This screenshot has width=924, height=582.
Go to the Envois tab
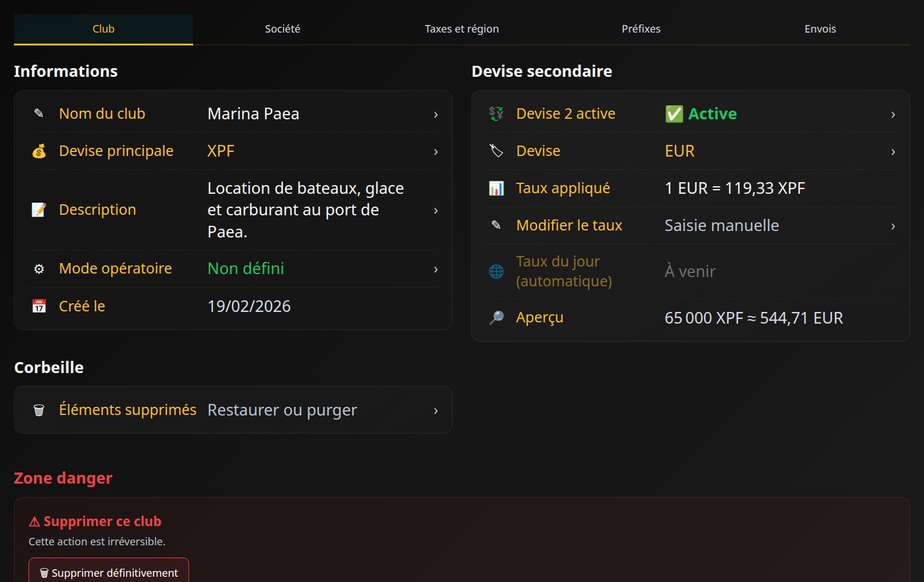tap(820, 29)
